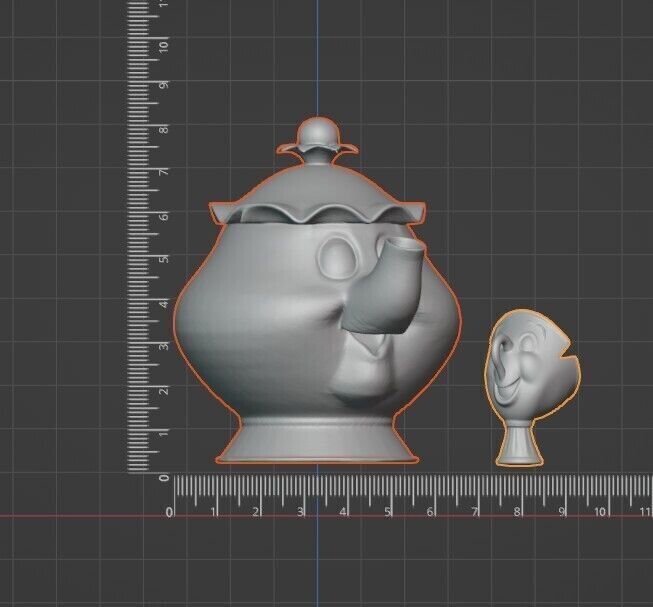
Task: Select the large teapot model
Action: pyautogui.click(x=317, y=290)
